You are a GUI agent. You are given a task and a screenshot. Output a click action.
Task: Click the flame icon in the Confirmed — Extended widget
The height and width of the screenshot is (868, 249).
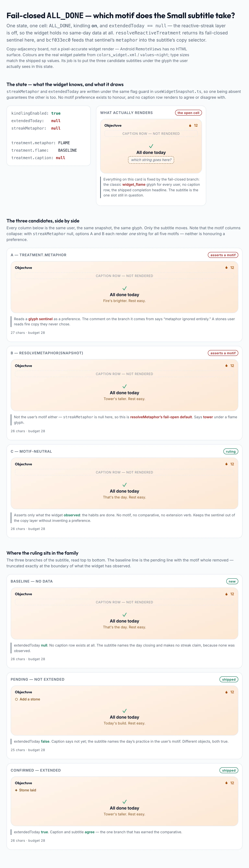pyautogui.click(x=226, y=783)
